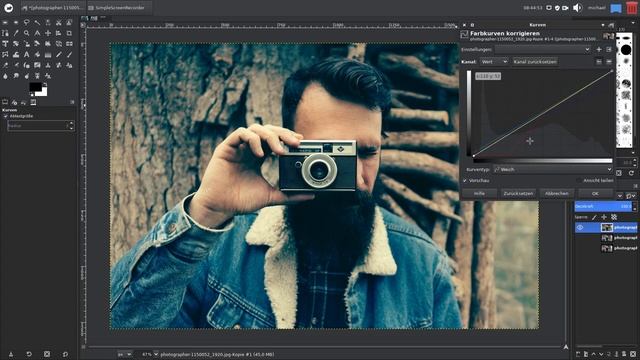Viewport: 640px width, 360px height.
Task: Open the Kurventyp dropdown showing Weich
Action: (x=553, y=169)
